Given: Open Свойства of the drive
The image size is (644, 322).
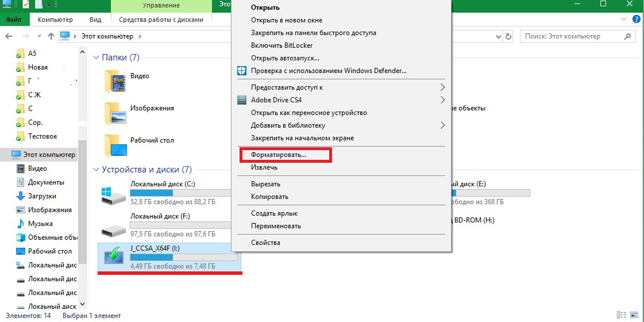Looking at the screenshot, I should (x=265, y=243).
